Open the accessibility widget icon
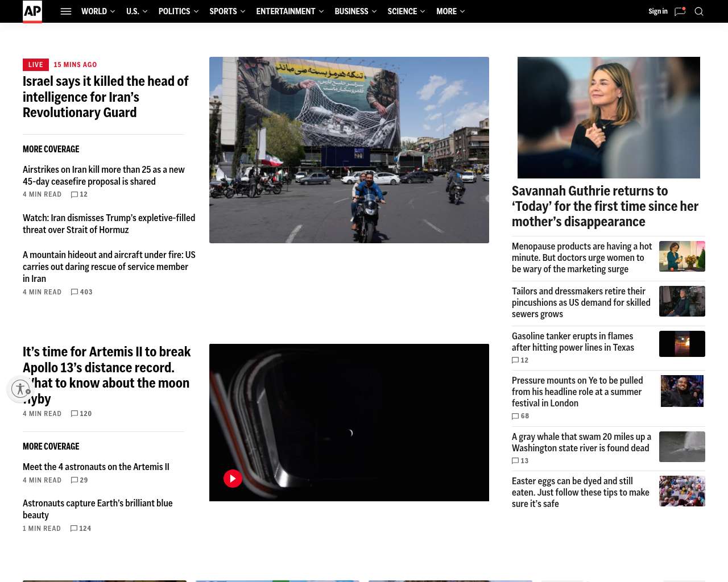This screenshot has width=728, height=582. coord(20,389)
